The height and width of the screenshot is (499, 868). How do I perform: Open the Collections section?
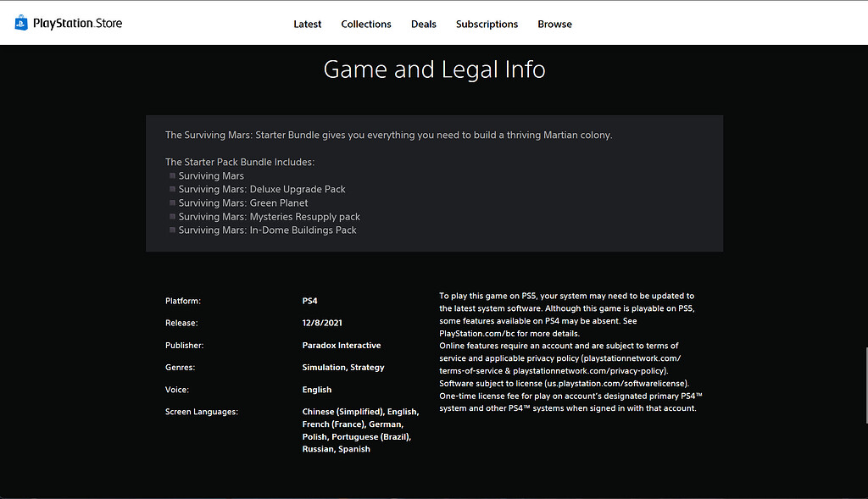pos(365,24)
